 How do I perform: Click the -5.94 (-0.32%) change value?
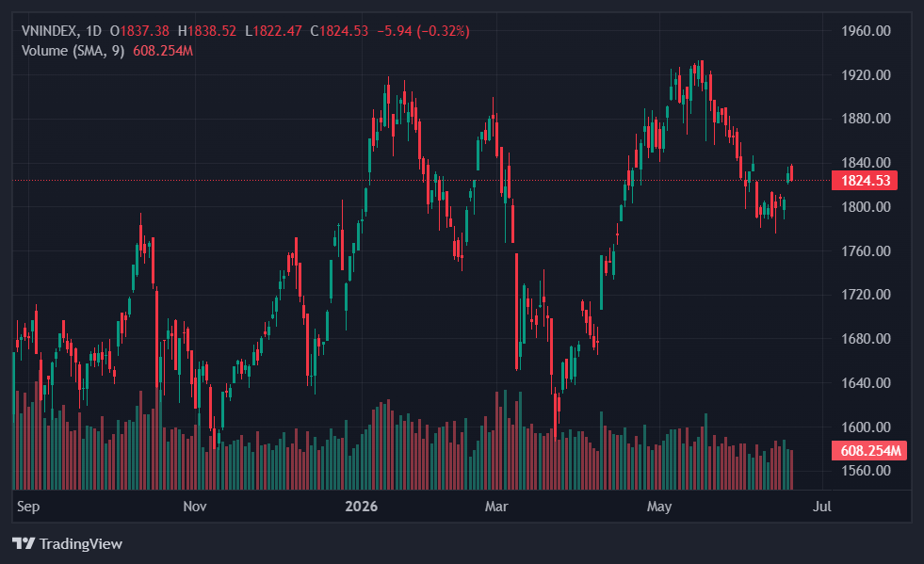tap(423, 31)
